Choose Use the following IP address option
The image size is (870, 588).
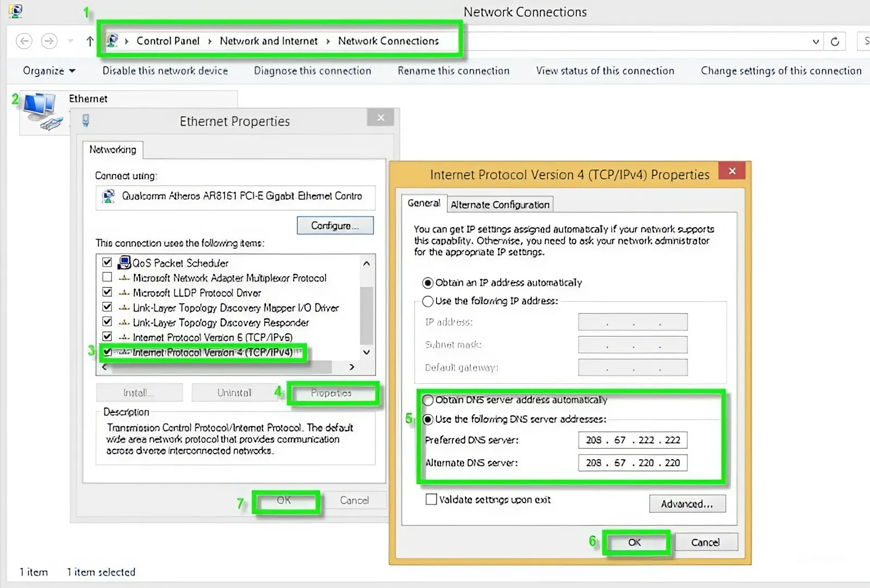(x=428, y=301)
